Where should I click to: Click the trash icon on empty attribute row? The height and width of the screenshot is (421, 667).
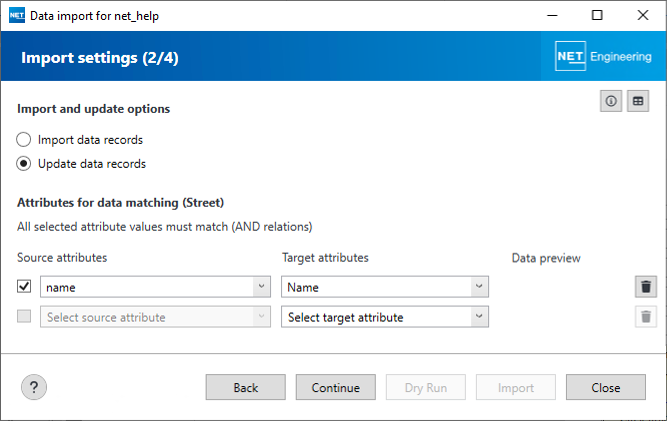tap(646, 317)
